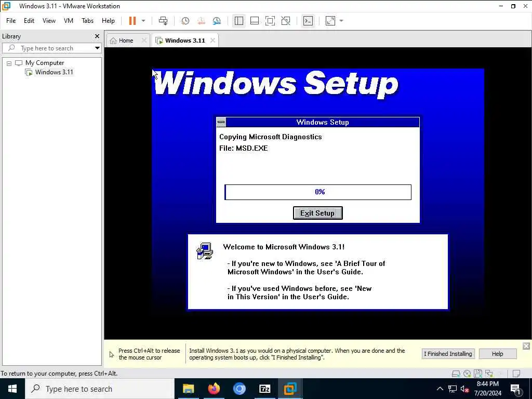Click the revert to snapshot icon
Screen dimensions: 532x399
click(x=201, y=21)
